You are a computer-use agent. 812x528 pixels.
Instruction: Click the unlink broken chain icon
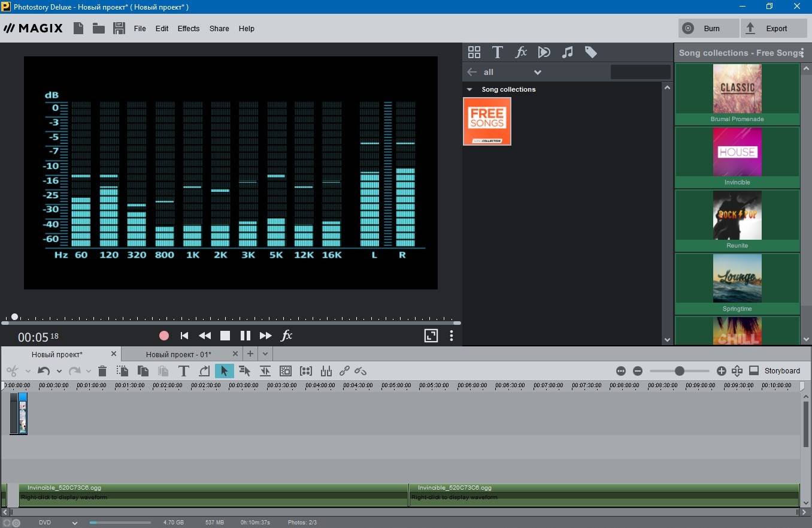pyautogui.click(x=360, y=371)
